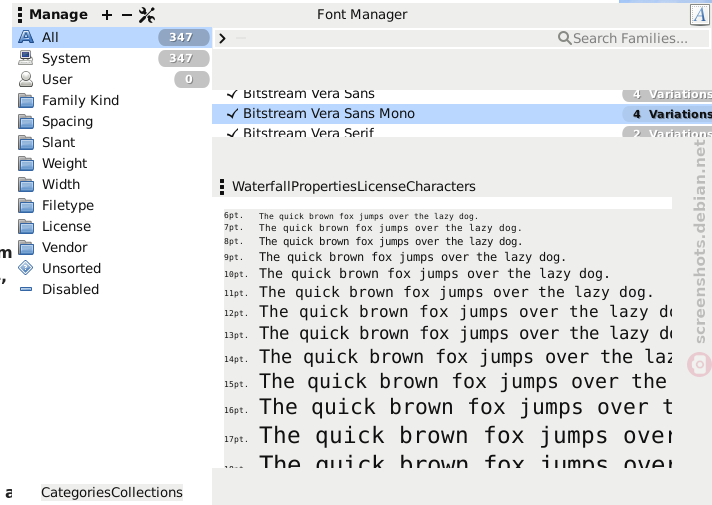Click the plus add fonts icon
The height and width of the screenshot is (505, 712).
tap(107, 15)
